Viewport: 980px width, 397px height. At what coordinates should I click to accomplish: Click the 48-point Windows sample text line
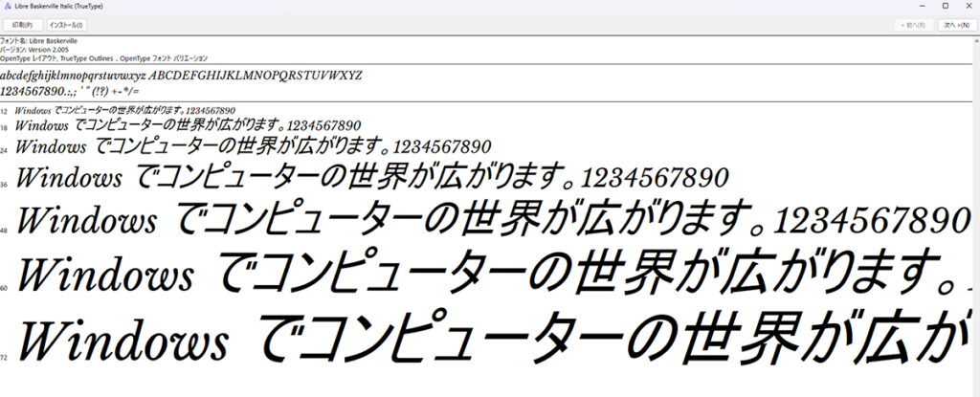click(x=493, y=219)
